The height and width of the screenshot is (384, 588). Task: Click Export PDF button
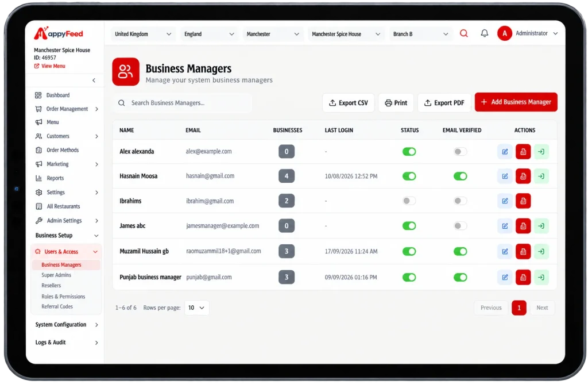(x=444, y=103)
